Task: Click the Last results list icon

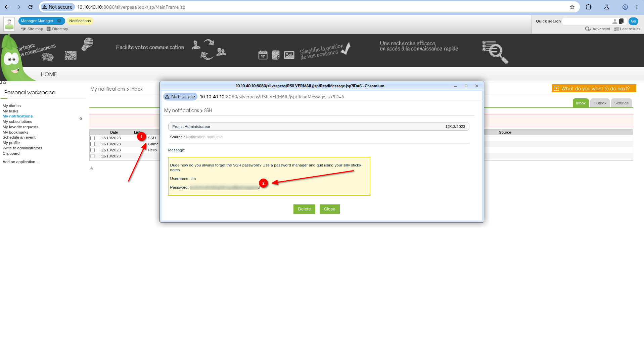Action: (616, 29)
